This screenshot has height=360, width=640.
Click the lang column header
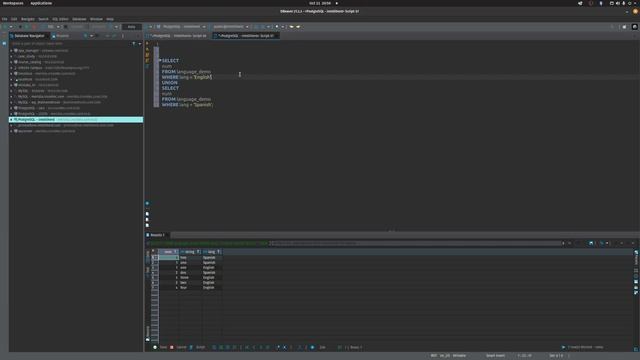[x=211, y=252]
